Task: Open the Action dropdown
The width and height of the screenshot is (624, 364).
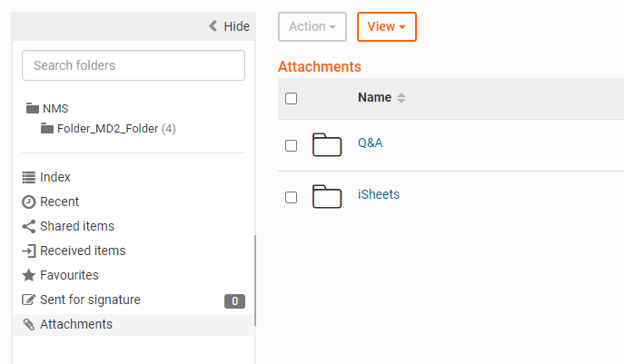Action: [312, 26]
